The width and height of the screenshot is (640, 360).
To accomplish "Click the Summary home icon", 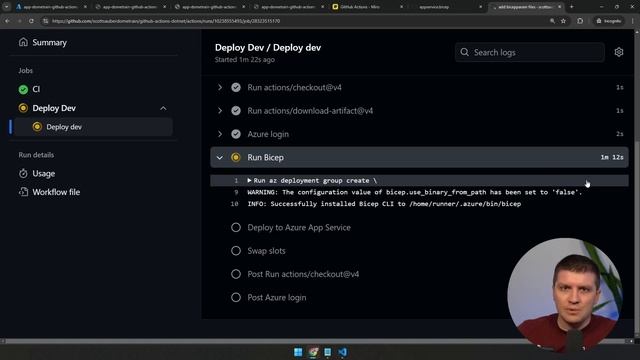I will click(x=23, y=42).
